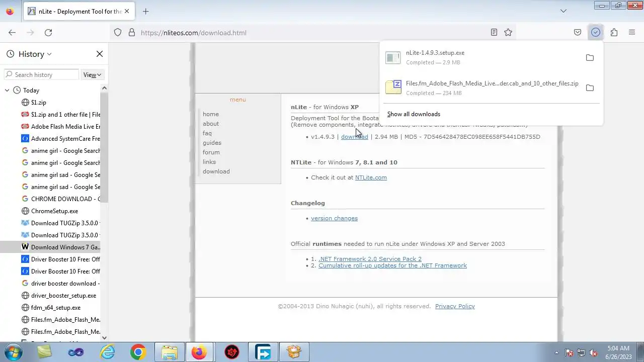Open the Firefox hamburger menu
The height and width of the screenshot is (362, 644).
coord(632,33)
